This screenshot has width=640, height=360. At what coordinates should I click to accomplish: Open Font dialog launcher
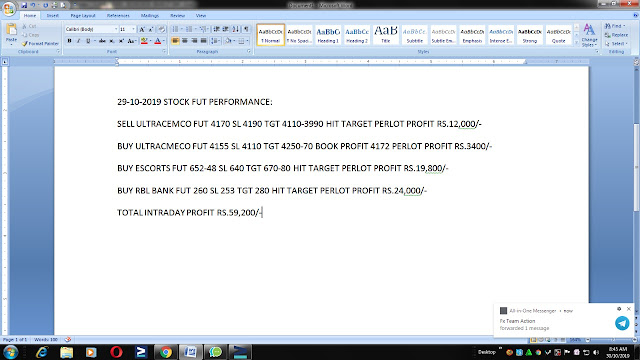164,52
